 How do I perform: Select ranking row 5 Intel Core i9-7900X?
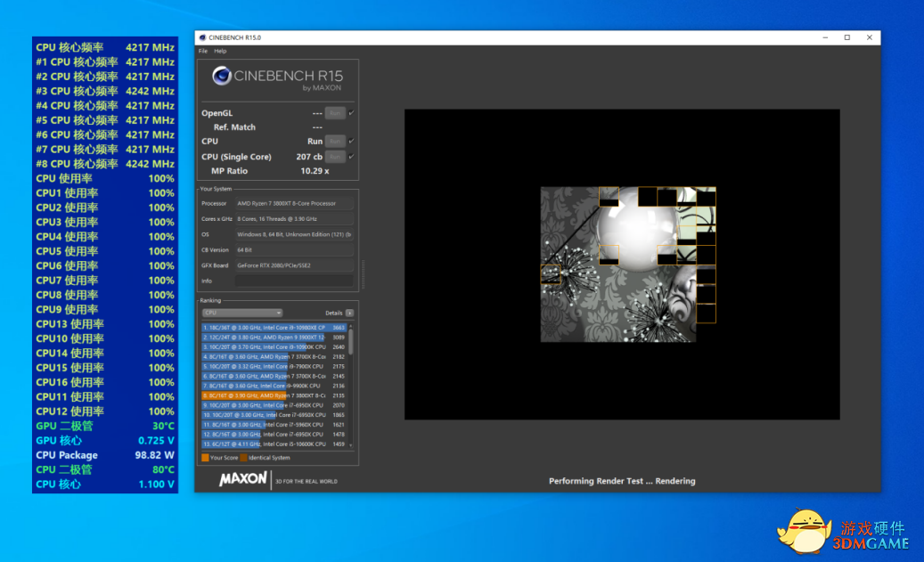274,366
